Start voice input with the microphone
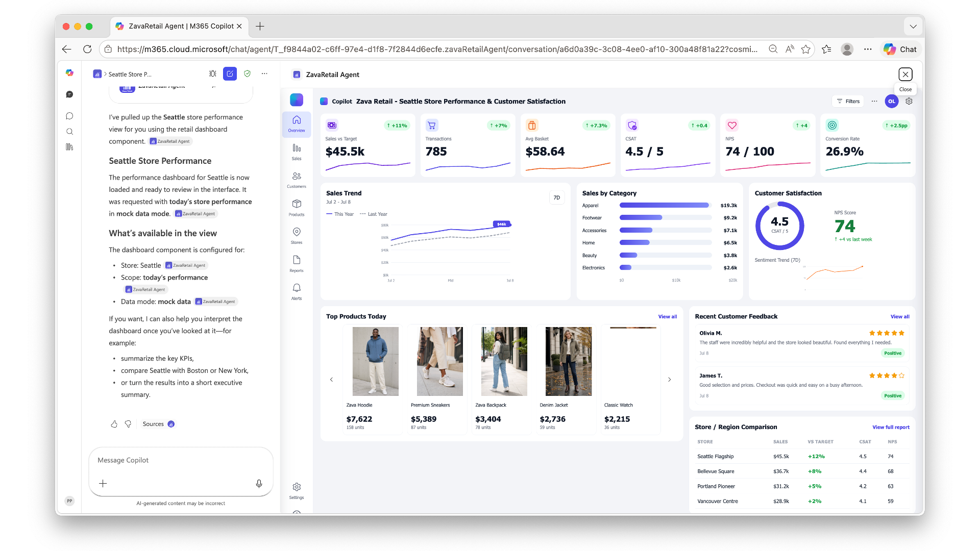Viewport: 980px width, 551px height. point(259,483)
